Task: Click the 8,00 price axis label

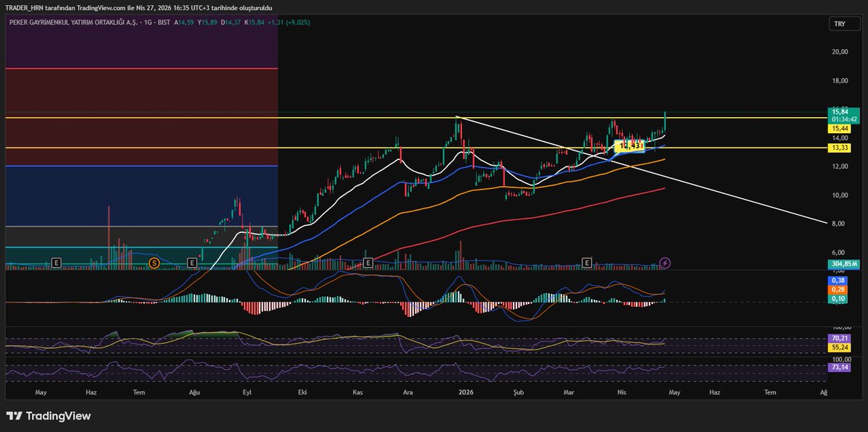Action: [840, 224]
